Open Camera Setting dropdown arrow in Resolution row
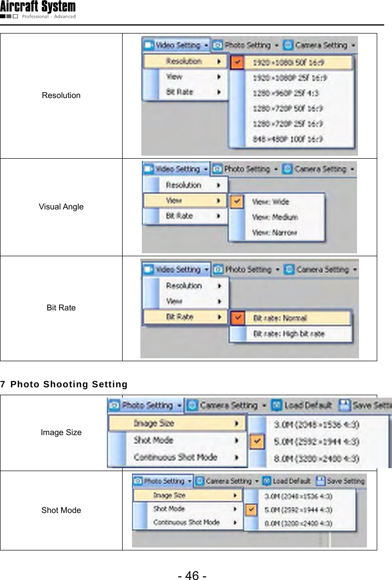The width and height of the screenshot is (392, 580). tap(353, 45)
